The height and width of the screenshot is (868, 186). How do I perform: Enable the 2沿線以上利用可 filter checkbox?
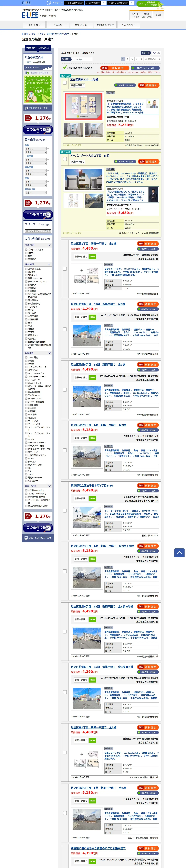click(x=26, y=250)
